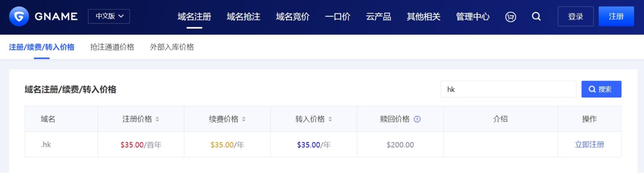Open the shopping cart icon
644x173 pixels.
(x=510, y=17)
